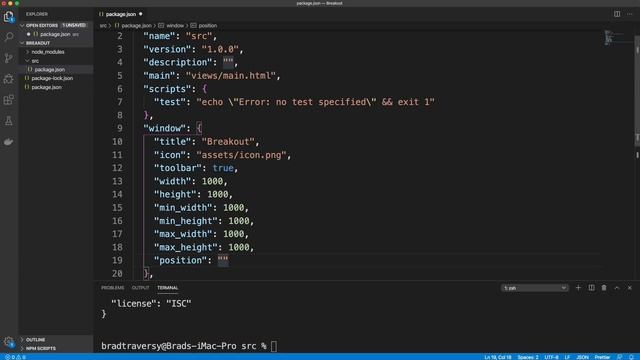Change indentation via Spaces: 2

point(528,357)
